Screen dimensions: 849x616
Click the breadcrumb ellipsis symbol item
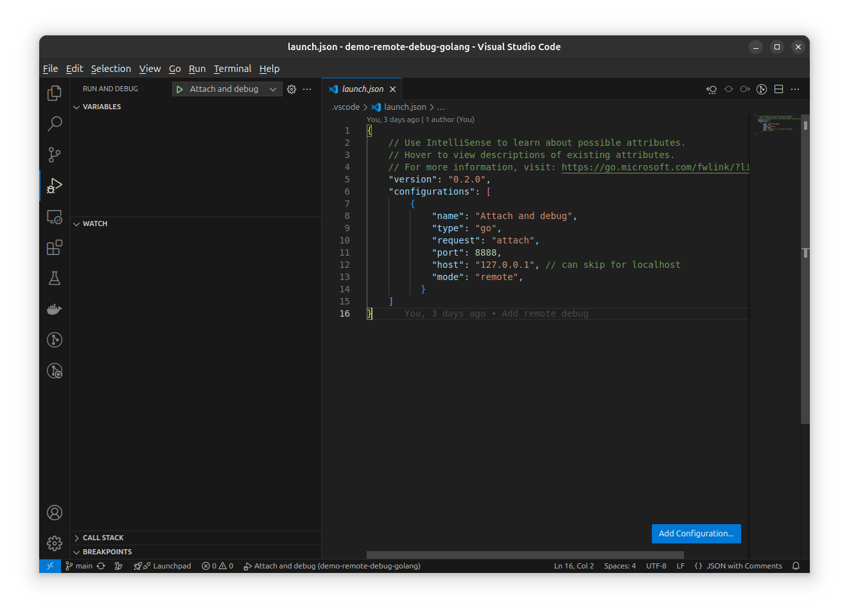click(x=441, y=107)
